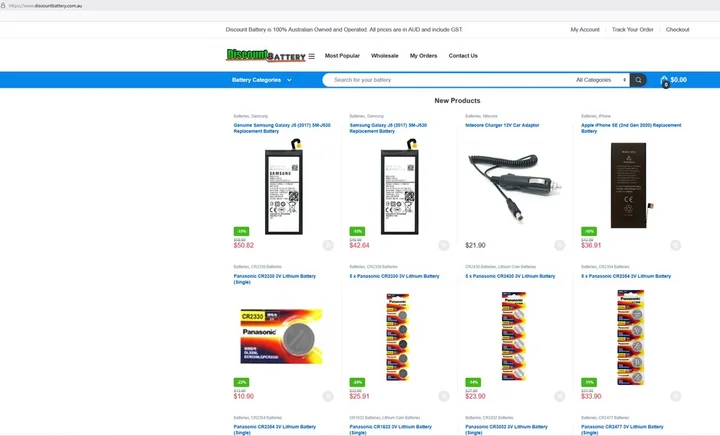The width and height of the screenshot is (720, 436).
Task: Open the shopping cart bag icon
Action: [664, 80]
